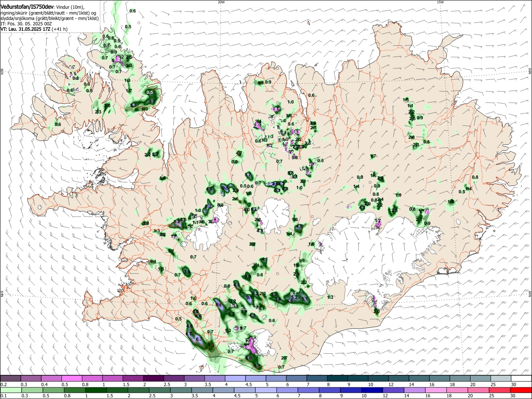Viewport: 532px width, 399px height.
Task: Click the 9.5 precipitation value on the map
Action: (226, 188)
